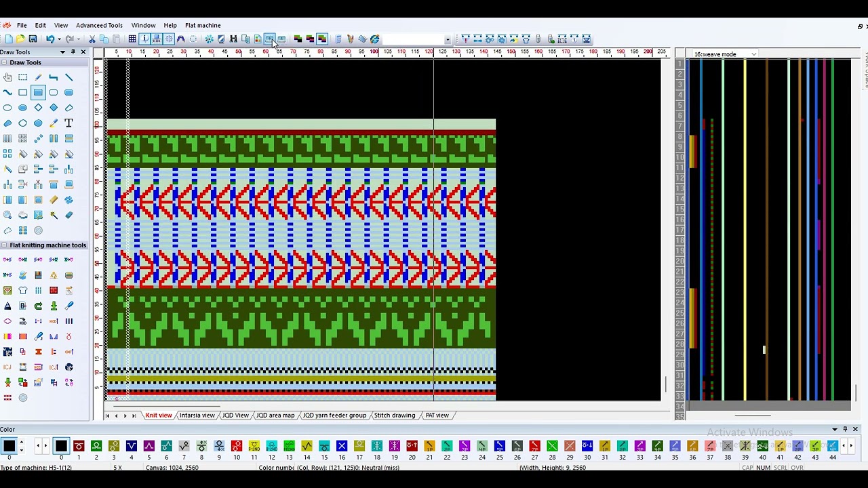Select the eraser tool in Draw Tools

pos(68,215)
